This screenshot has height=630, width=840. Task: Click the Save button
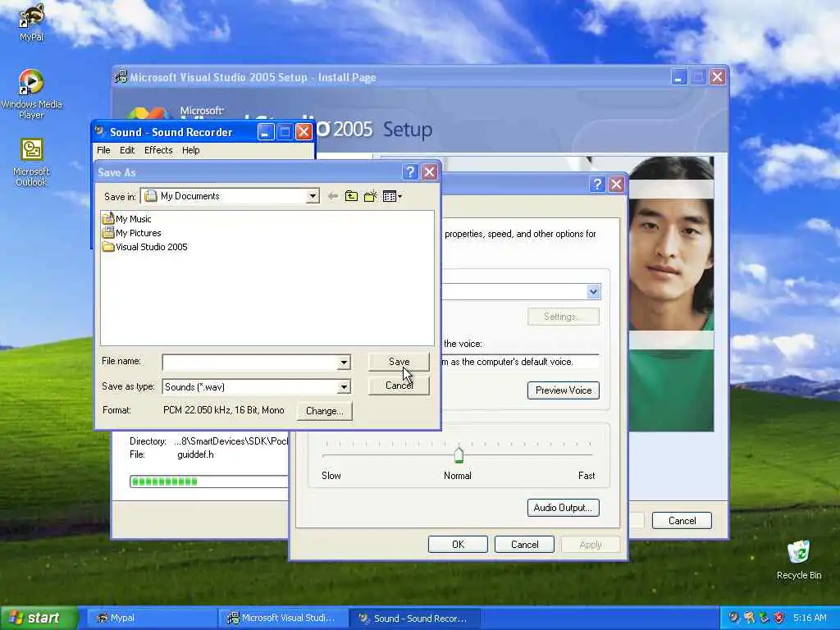click(399, 362)
